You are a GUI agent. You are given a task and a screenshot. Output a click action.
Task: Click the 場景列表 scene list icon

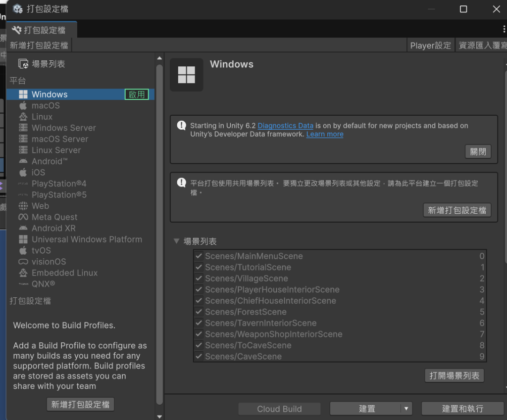click(x=23, y=64)
